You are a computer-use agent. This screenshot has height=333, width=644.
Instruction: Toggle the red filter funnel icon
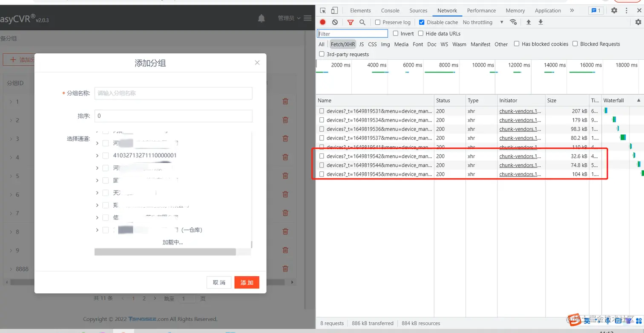(351, 22)
